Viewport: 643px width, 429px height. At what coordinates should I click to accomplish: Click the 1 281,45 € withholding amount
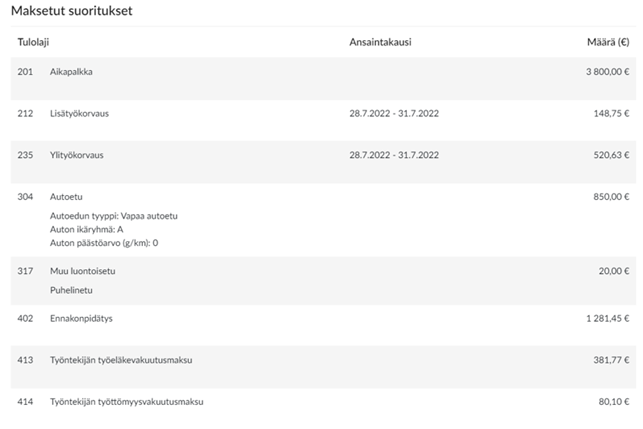(x=607, y=318)
